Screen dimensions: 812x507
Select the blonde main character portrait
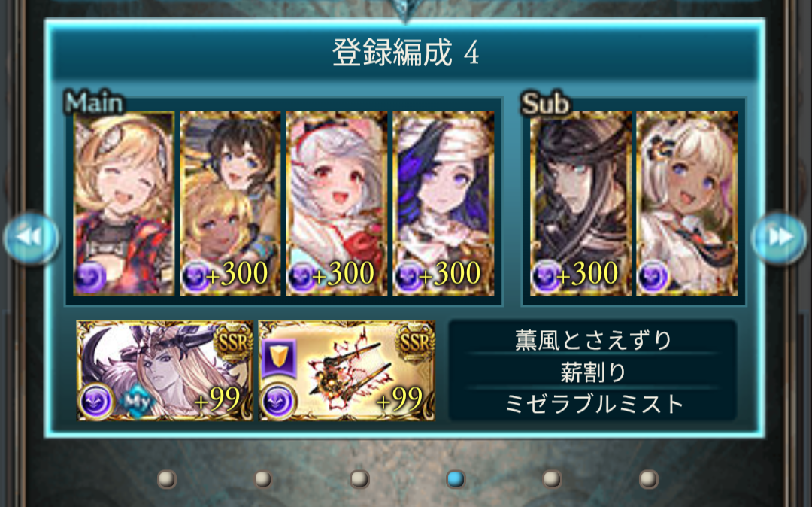(x=124, y=204)
